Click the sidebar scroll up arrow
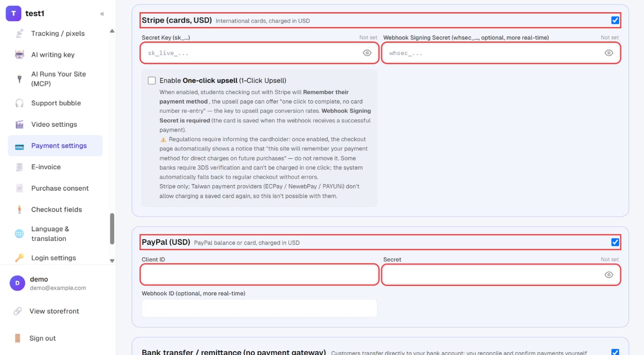The width and height of the screenshot is (644, 355). click(112, 31)
